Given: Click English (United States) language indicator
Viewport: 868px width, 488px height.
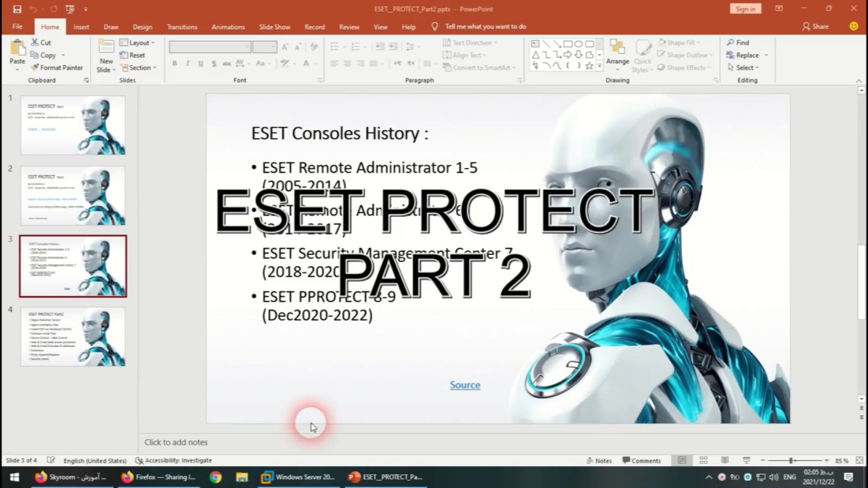Looking at the screenshot, I should [95, 460].
